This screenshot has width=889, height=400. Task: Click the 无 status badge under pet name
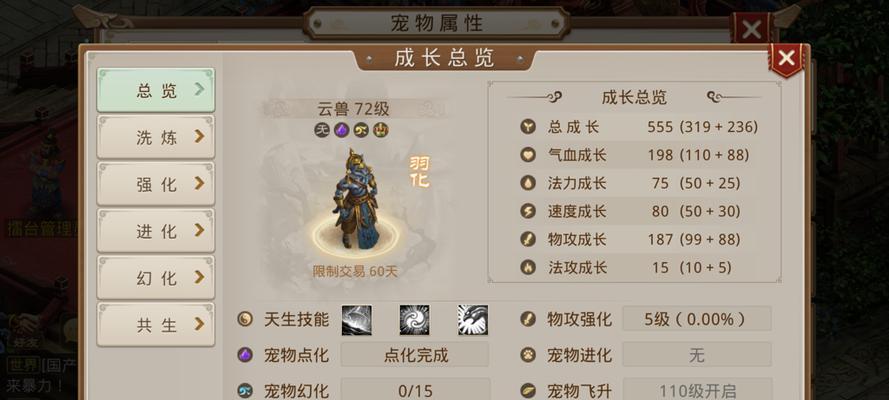[322, 130]
